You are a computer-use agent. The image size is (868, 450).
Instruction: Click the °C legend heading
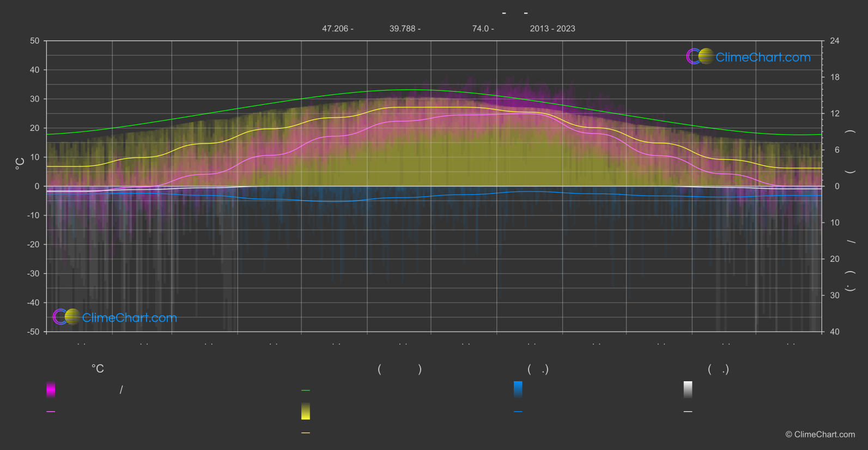(x=98, y=369)
